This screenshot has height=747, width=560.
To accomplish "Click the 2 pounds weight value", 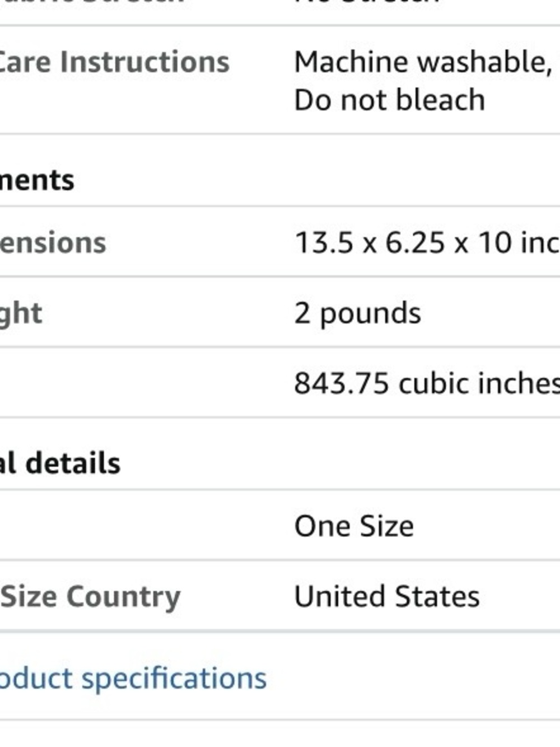I will tap(357, 313).
